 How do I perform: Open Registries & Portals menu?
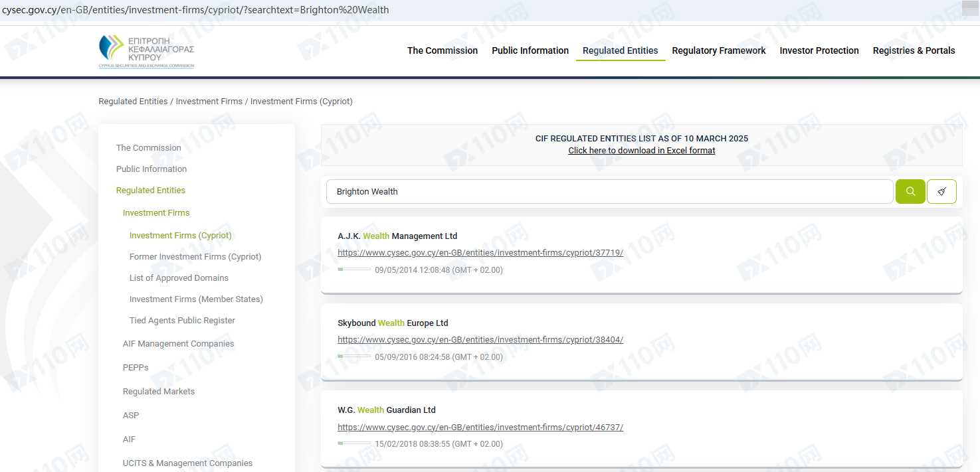click(x=914, y=50)
